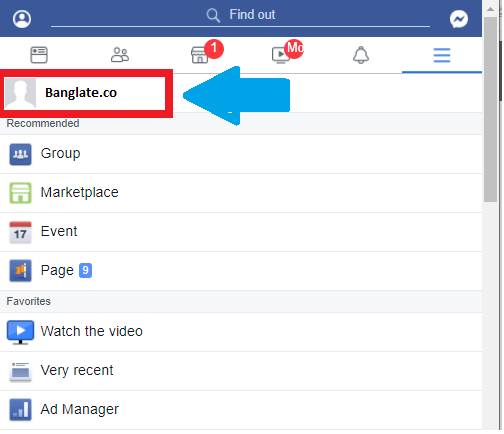Switch to the News Feed tab
The image size is (504, 434).
[39, 55]
